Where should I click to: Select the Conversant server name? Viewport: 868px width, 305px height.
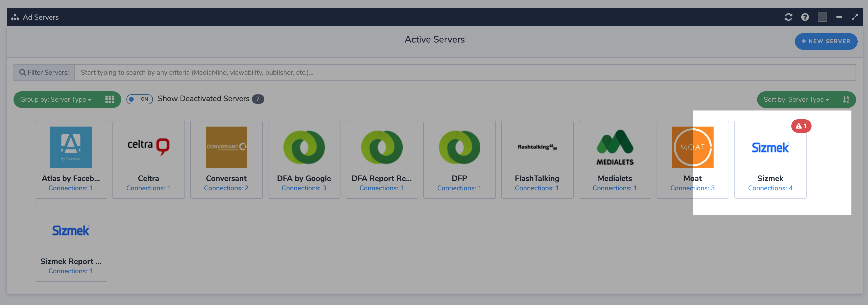(x=226, y=178)
